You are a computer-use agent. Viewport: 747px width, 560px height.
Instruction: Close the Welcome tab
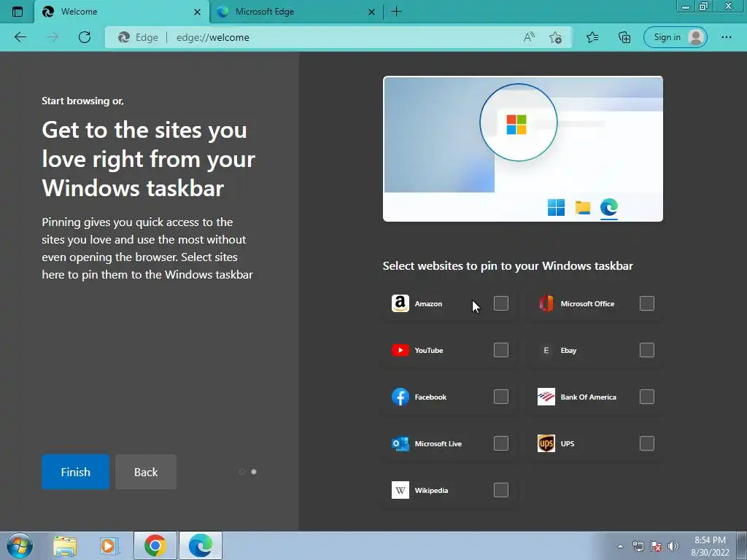click(197, 12)
